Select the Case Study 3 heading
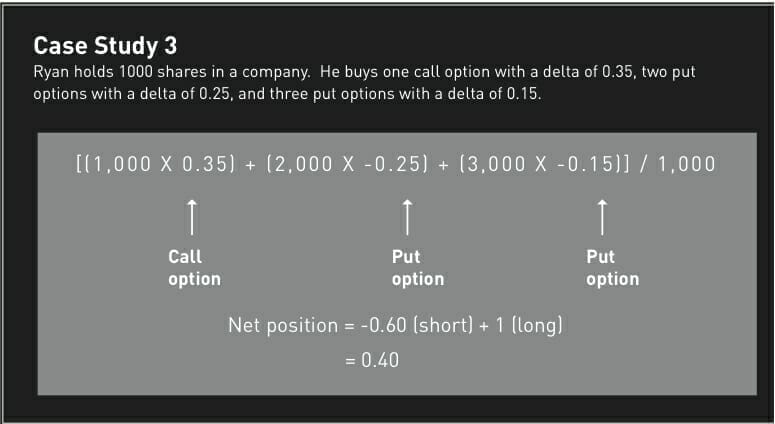This screenshot has width=775, height=424. coord(98,45)
